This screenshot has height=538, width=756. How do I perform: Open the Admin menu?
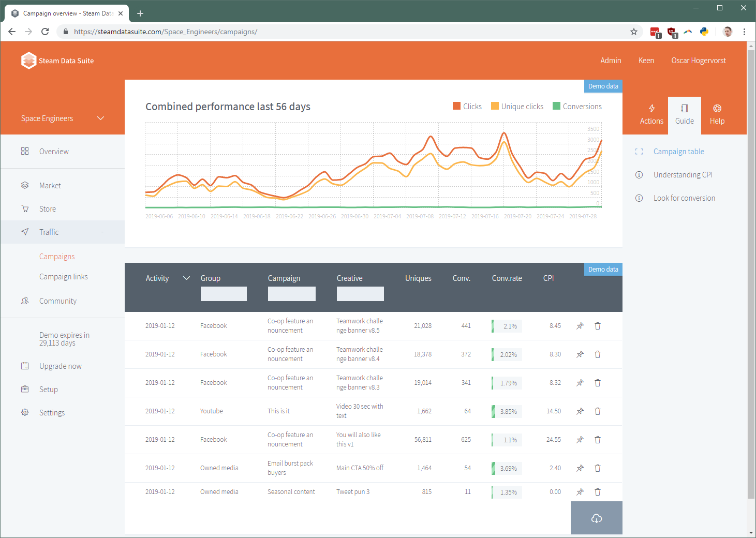pos(611,60)
